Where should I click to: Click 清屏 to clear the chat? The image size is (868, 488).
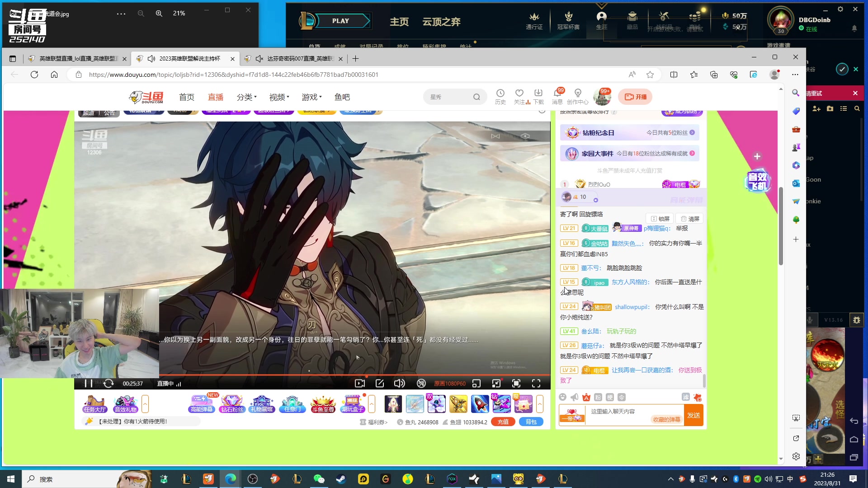pos(690,219)
